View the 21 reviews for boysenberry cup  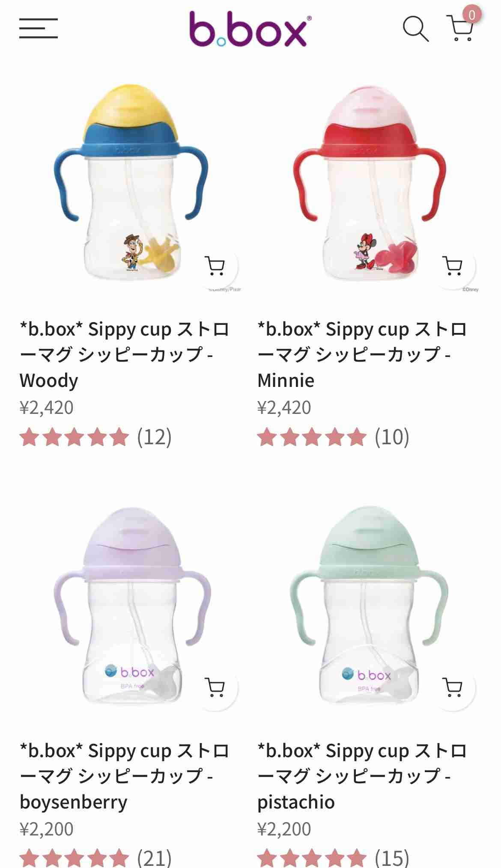pyautogui.click(x=96, y=858)
